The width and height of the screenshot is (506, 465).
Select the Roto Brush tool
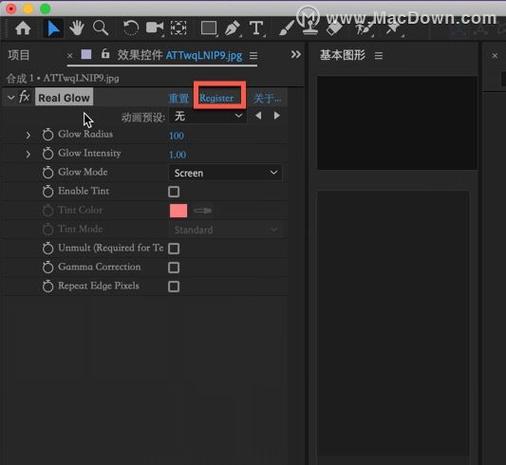coord(364,29)
